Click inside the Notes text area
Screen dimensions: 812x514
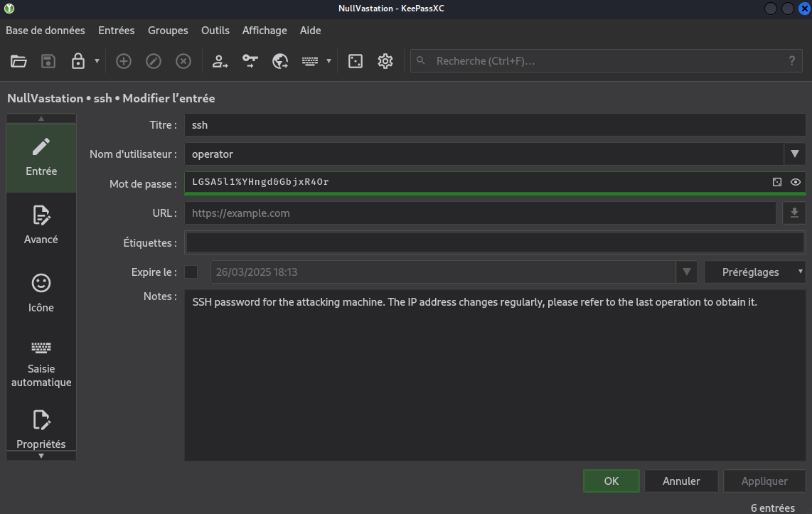[x=495, y=375]
